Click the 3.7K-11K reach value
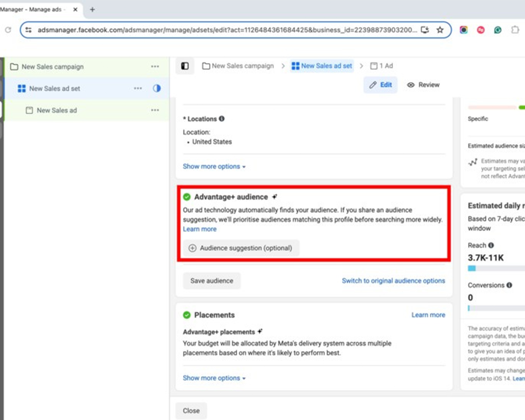Viewport: 525px width, 420px height. (486, 258)
